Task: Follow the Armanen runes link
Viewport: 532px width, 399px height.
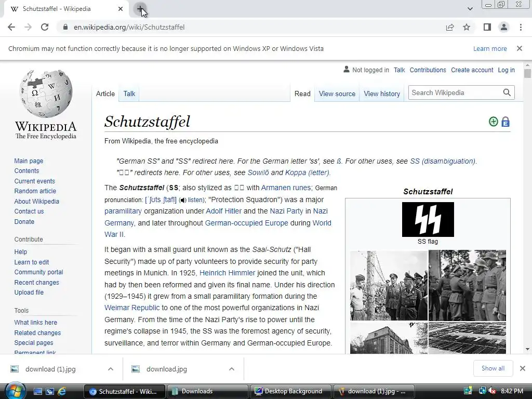Action: click(286, 188)
